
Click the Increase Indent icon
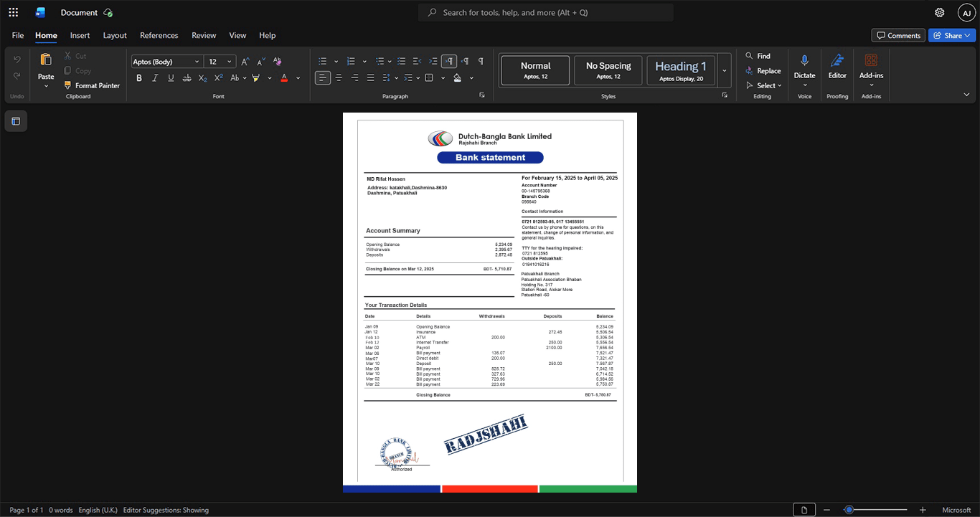point(433,62)
